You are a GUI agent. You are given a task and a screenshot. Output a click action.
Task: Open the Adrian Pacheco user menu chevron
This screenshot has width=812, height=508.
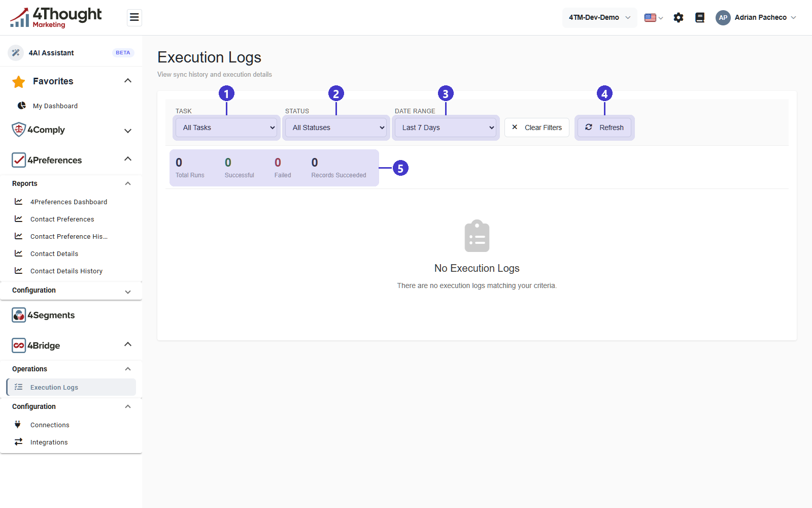[793, 18]
